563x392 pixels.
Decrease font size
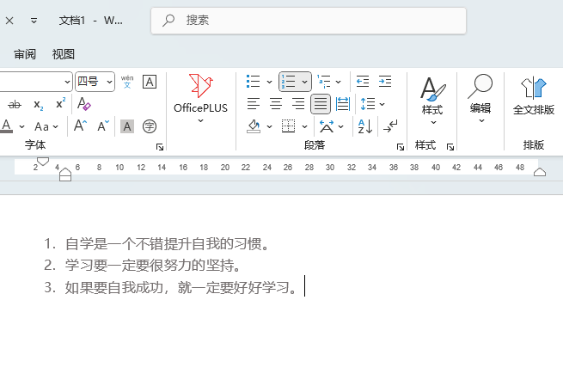102,126
